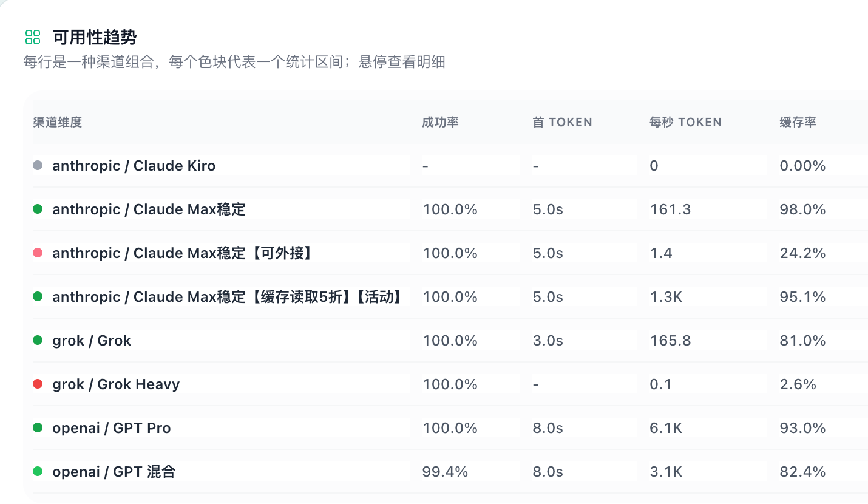The image size is (868, 504).
Task: Click the subtitle starting with 每行是一种渠道组合
Action: (x=234, y=62)
